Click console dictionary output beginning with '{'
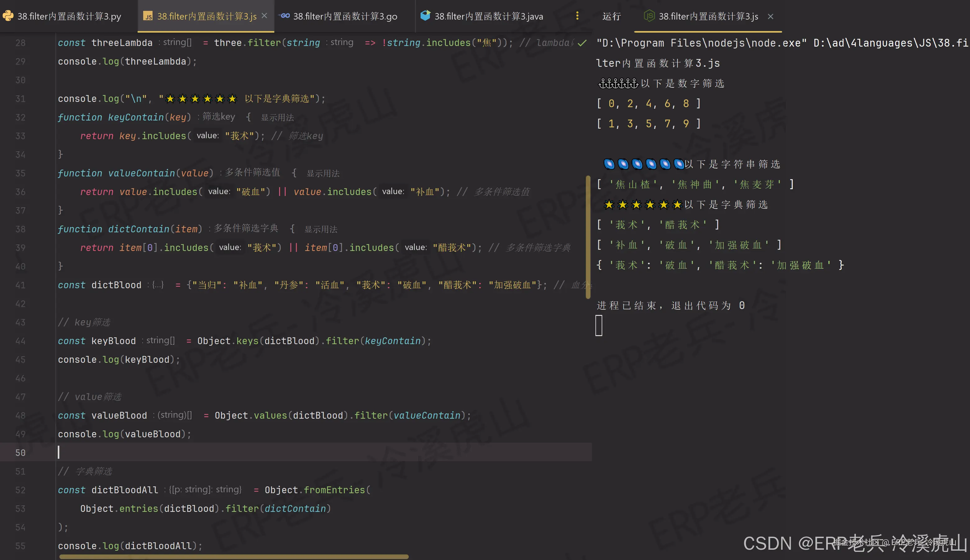970x560 pixels. (720, 265)
